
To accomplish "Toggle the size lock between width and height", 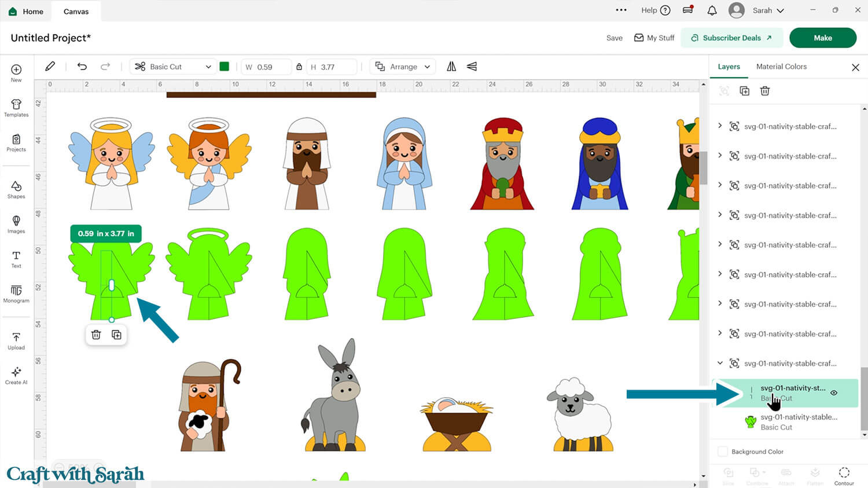I will (300, 67).
